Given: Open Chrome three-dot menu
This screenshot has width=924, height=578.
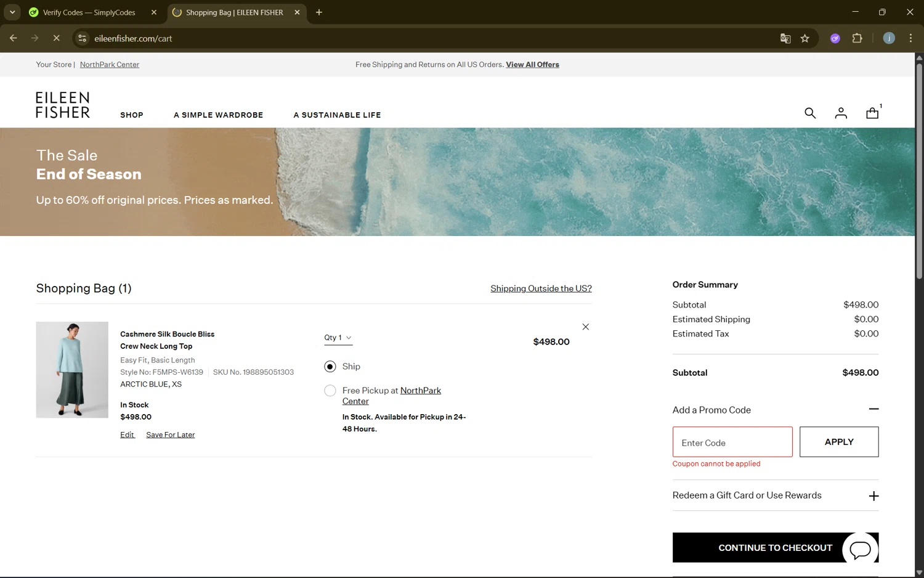Looking at the screenshot, I should [x=910, y=38].
